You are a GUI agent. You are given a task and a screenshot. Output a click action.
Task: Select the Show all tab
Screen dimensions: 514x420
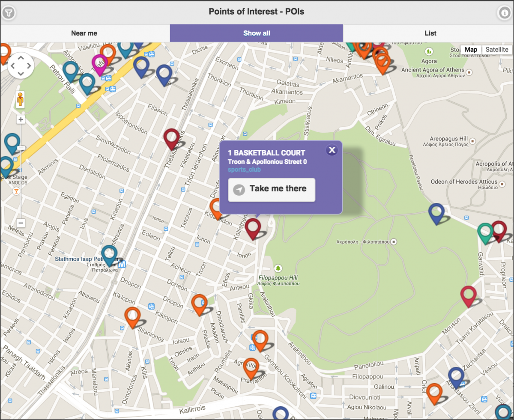coord(257,33)
